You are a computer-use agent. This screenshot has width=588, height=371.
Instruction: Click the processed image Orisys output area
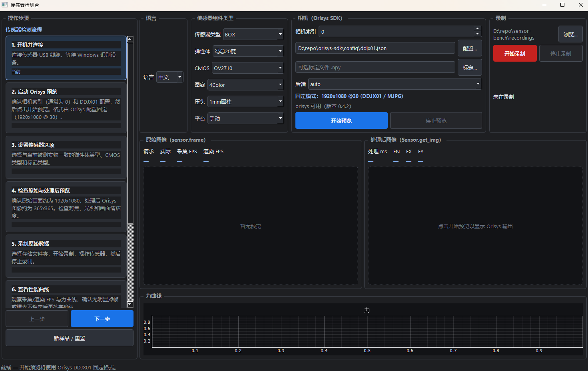click(475, 226)
